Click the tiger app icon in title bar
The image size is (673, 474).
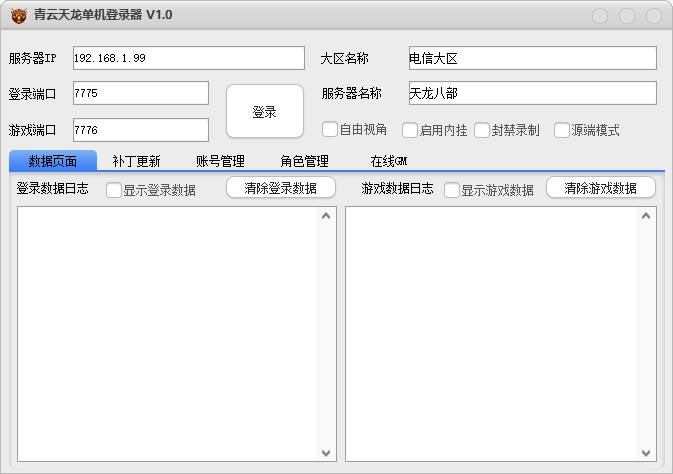18,15
